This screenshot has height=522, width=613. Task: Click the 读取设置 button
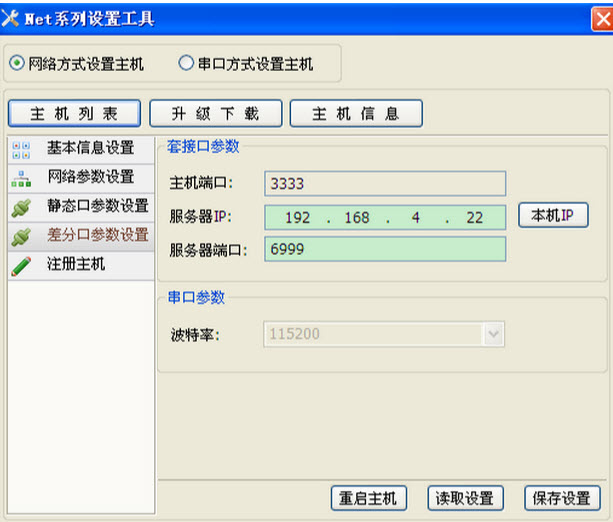[465, 498]
